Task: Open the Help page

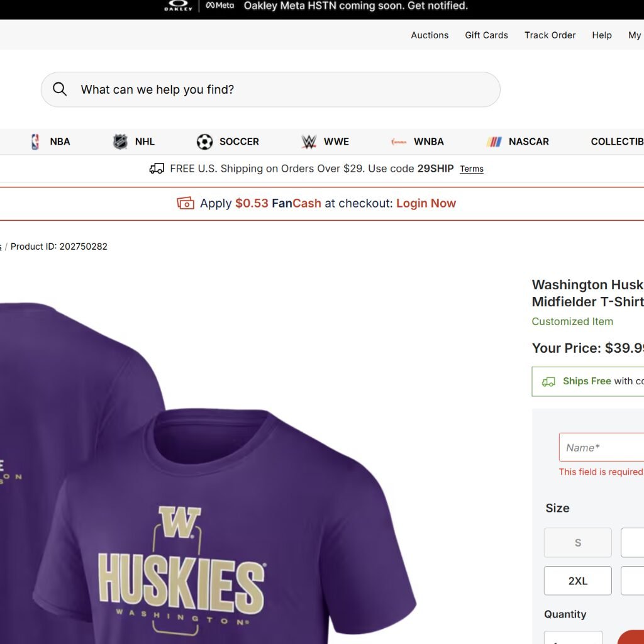Action: [602, 35]
